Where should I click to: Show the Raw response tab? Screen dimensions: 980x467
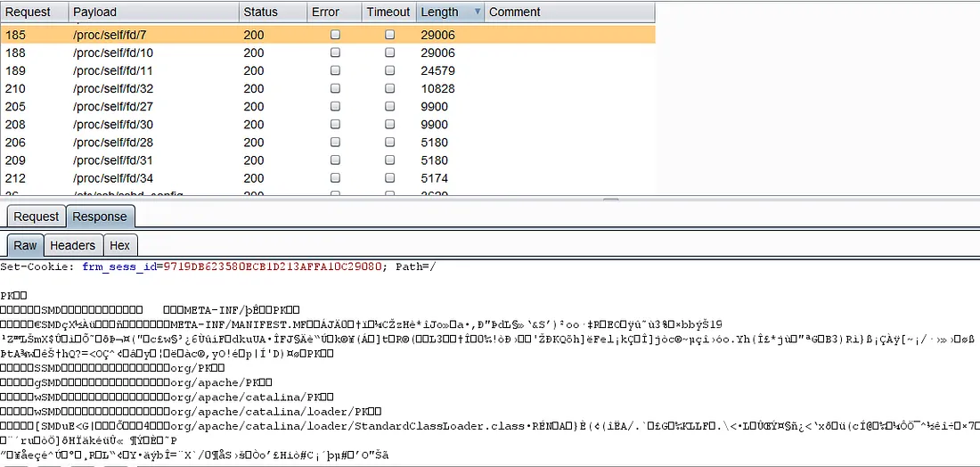tap(25, 245)
